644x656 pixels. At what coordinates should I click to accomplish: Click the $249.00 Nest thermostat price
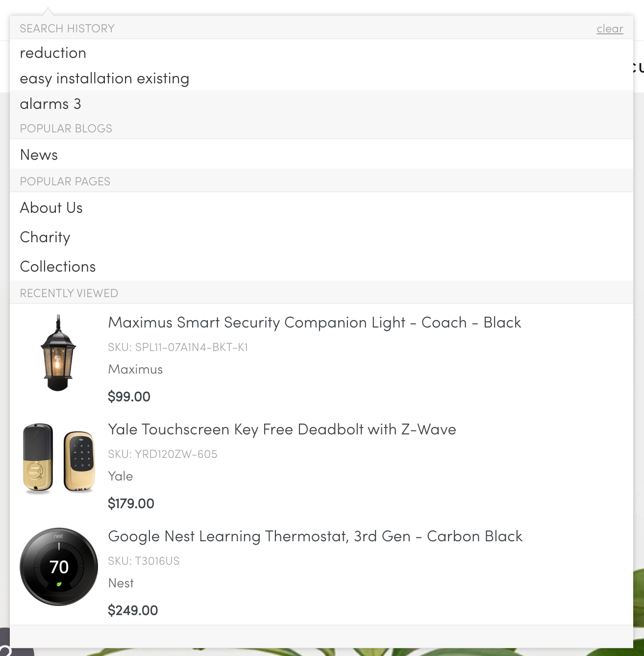click(133, 610)
